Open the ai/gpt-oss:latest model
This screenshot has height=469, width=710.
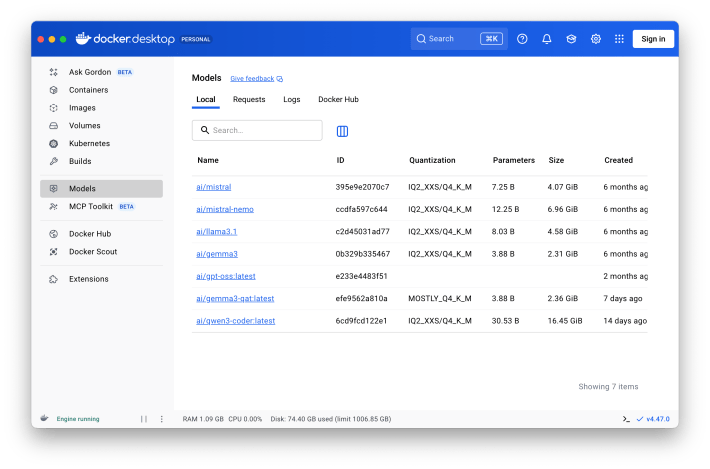click(x=226, y=276)
